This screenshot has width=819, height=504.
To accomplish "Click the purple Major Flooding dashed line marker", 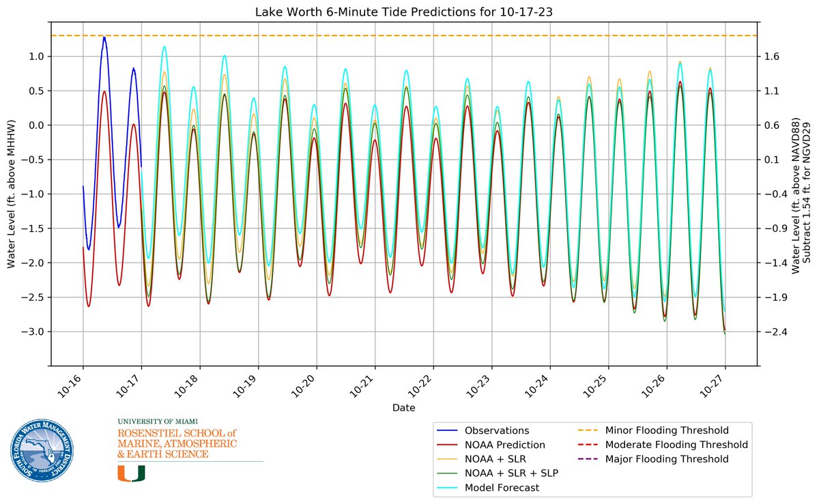I will click(x=591, y=459).
